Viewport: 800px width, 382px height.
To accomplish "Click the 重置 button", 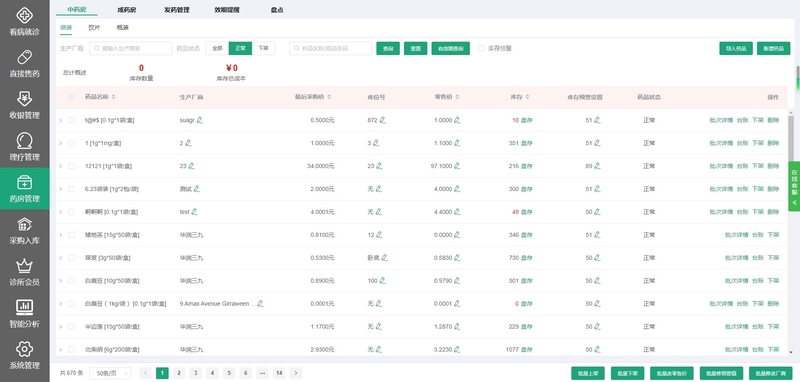I will coord(415,48).
